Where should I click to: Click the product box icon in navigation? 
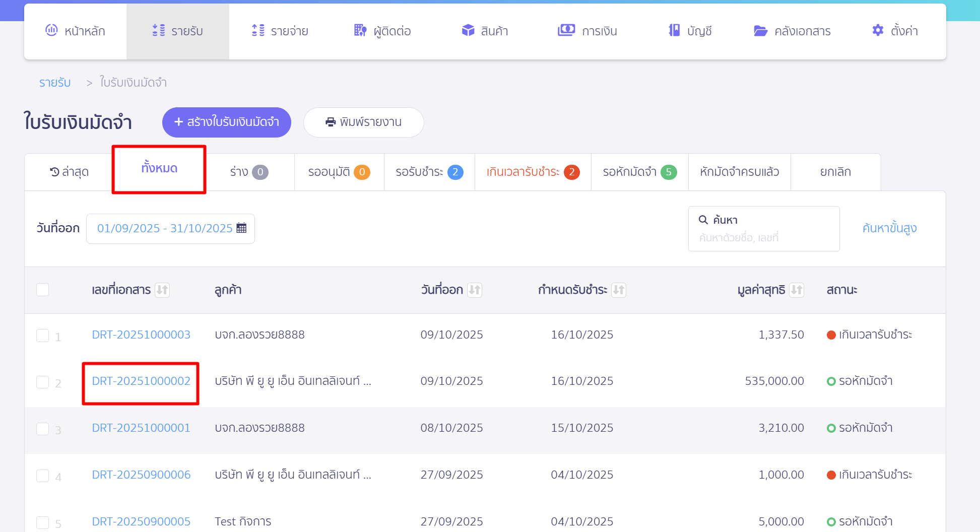[468, 31]
